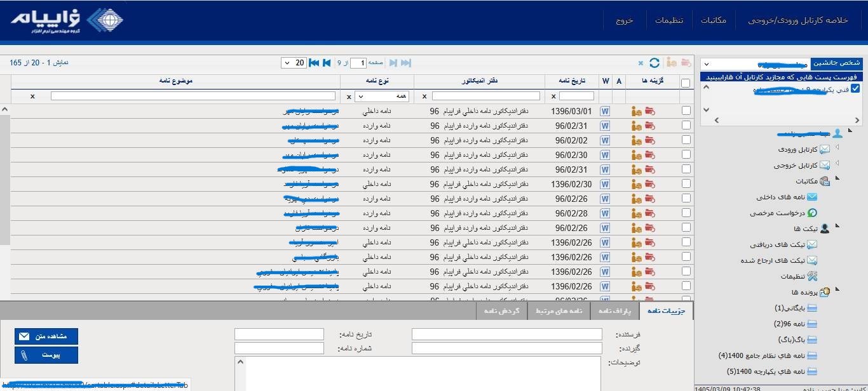Click person referral icon for letter 1396/02/30
The height and width of the screenshot is (391, 868).
tap(637, 184)
